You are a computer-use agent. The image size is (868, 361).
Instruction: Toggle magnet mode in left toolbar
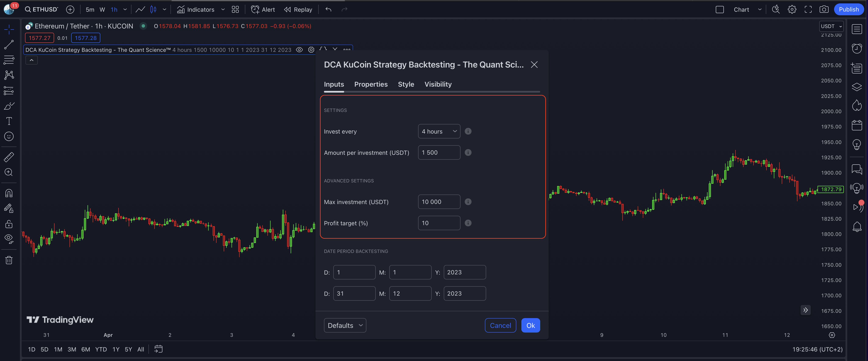point(9,193)
